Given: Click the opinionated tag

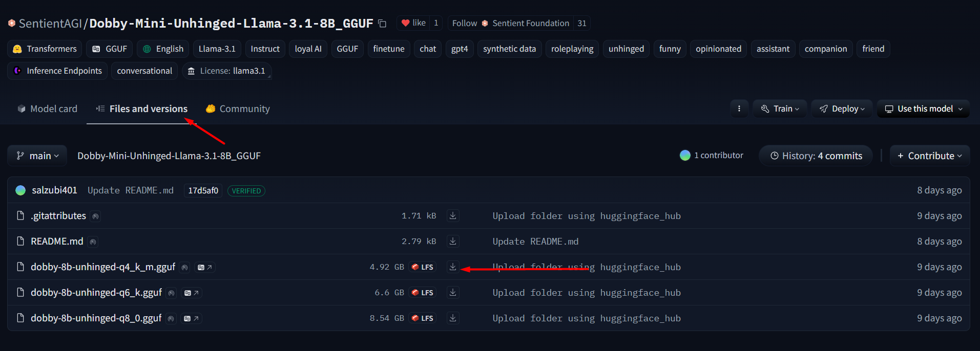Looking at the screenshot, I should point(718,49).
